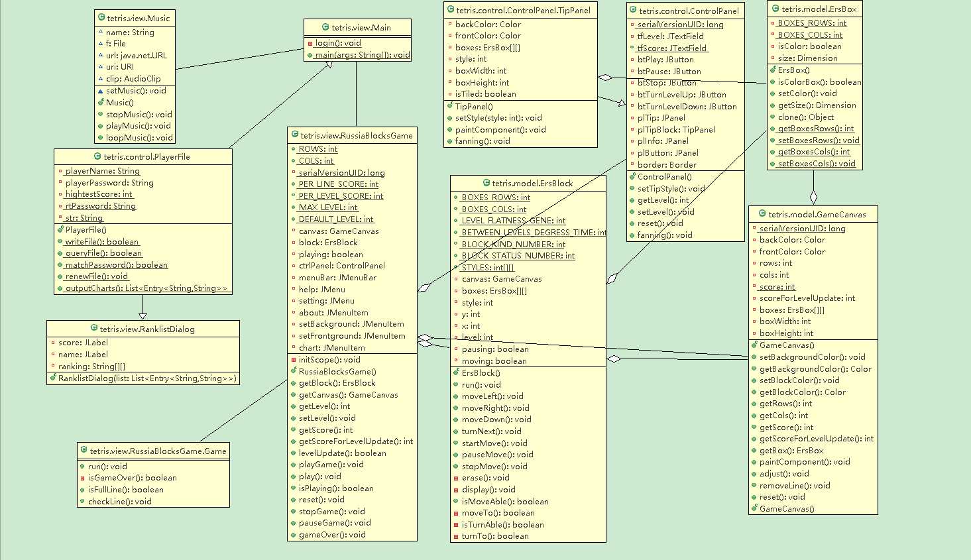Click the constructor icon beside RanklistDialog(list...)
The image size is (971, 560).
click(x=53, y=378)
